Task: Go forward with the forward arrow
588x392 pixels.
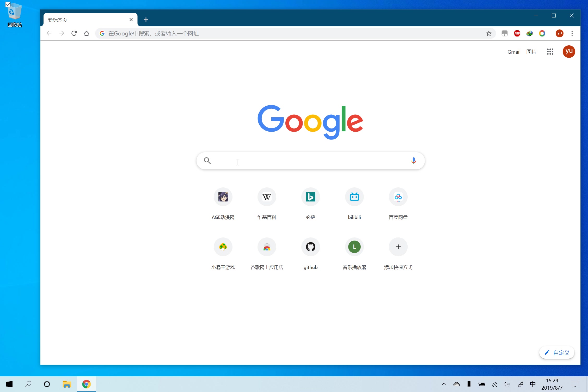Action: click(62, 33)
